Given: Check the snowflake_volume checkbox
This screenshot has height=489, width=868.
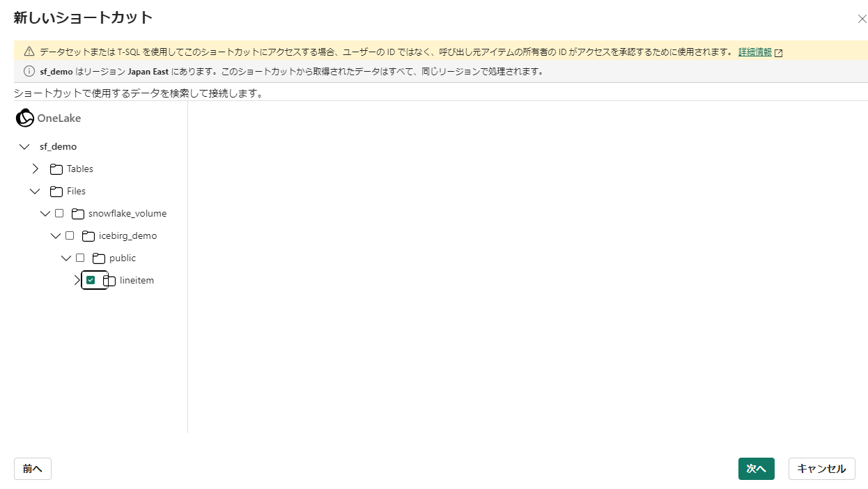Looking at the screenshot, I should coord(59,213).
